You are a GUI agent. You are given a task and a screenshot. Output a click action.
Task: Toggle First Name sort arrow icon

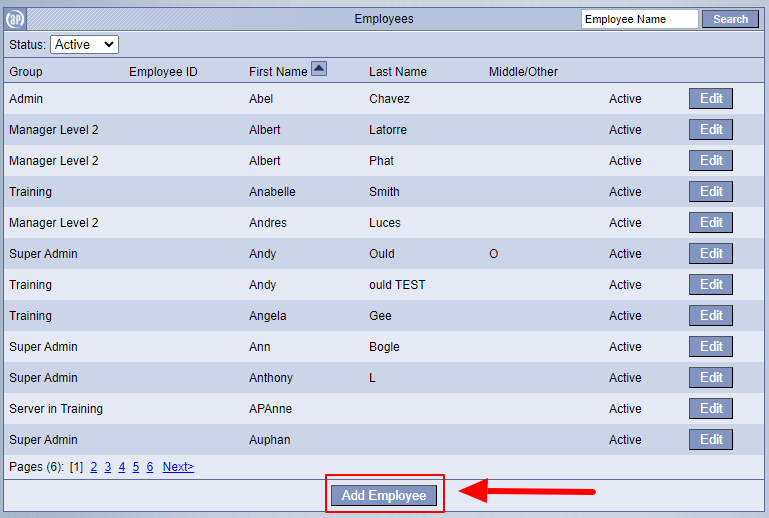click(319, 69)
